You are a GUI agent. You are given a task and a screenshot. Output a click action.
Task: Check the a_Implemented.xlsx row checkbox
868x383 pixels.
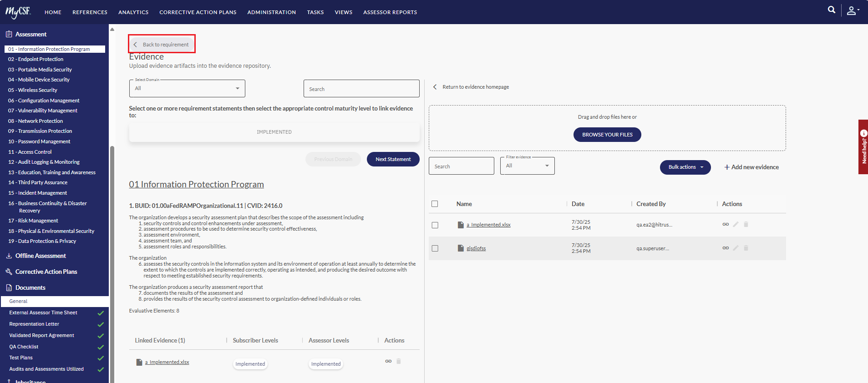point(435,225)
